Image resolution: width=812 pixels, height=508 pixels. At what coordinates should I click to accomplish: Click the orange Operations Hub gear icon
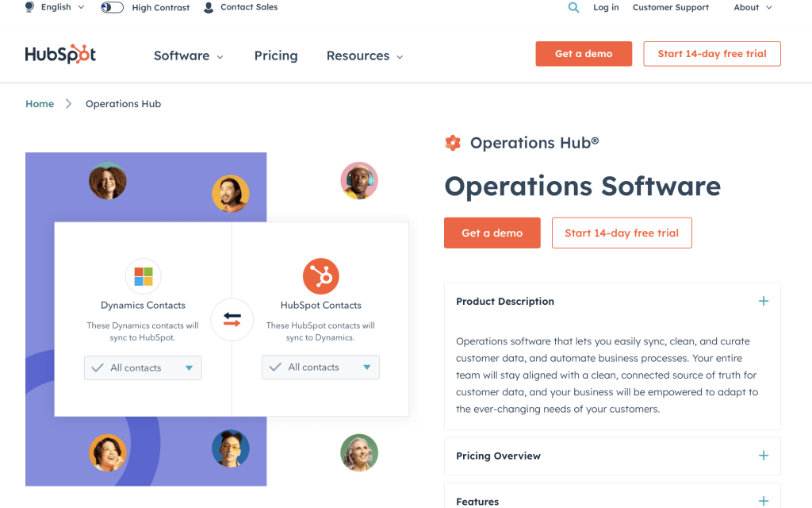coord(453,143)
